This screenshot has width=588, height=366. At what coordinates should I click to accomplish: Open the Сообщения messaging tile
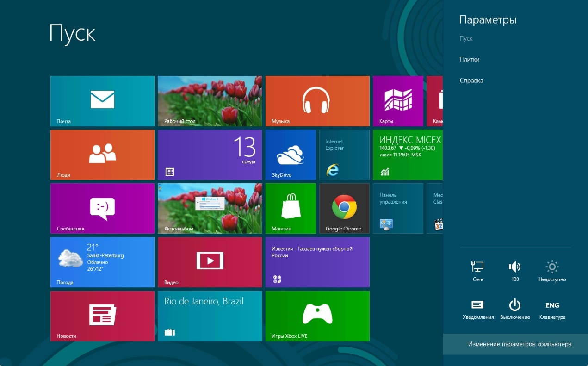(x=102, y=208)
